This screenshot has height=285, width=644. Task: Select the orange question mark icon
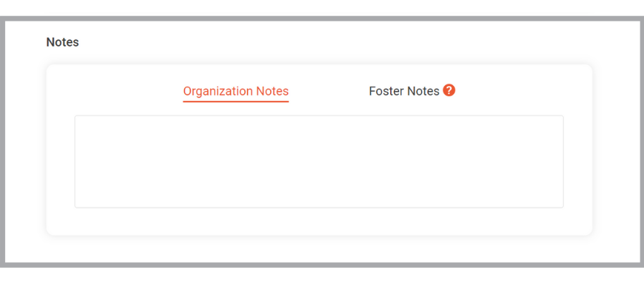pyautogui.click(x=449, y=90)
